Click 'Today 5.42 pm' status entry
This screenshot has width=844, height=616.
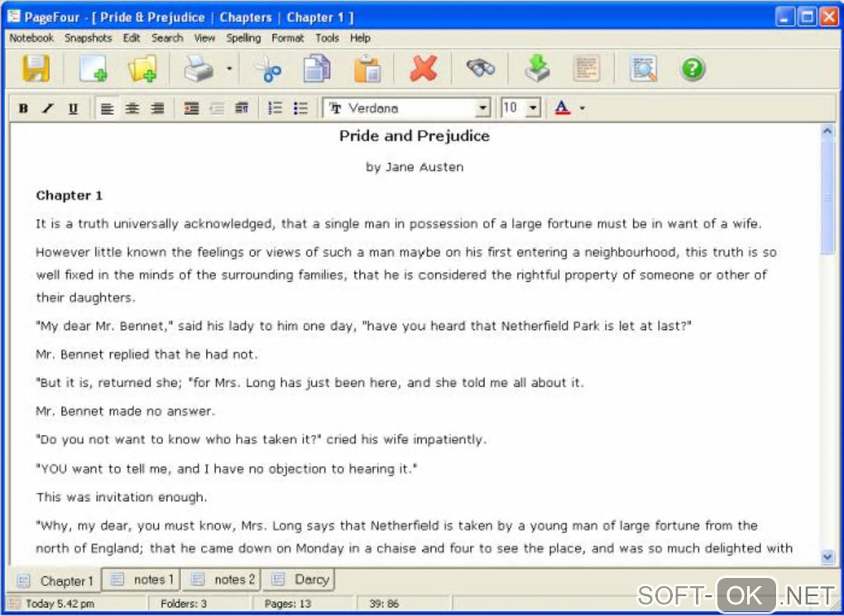[x=60, y=604]
